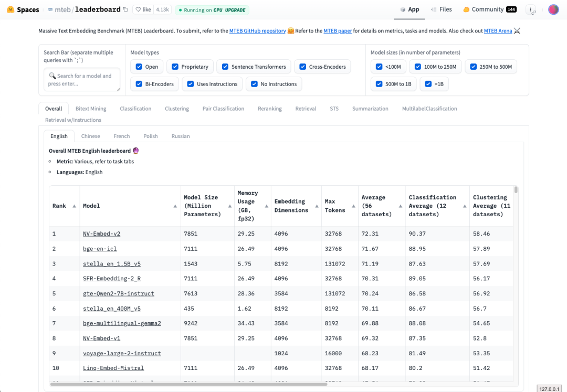
Task: Click the table vertical scrollbar
Action: (x=516, y=189)
